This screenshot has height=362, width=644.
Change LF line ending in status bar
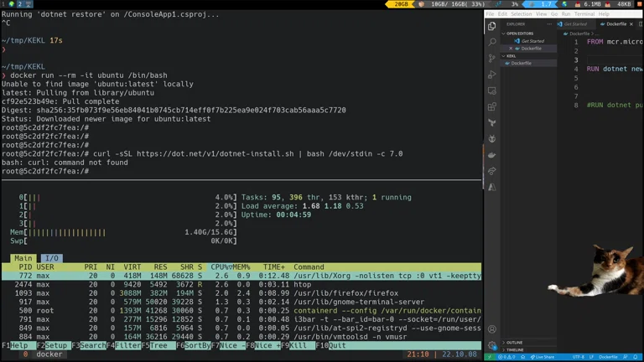(591, 357)
